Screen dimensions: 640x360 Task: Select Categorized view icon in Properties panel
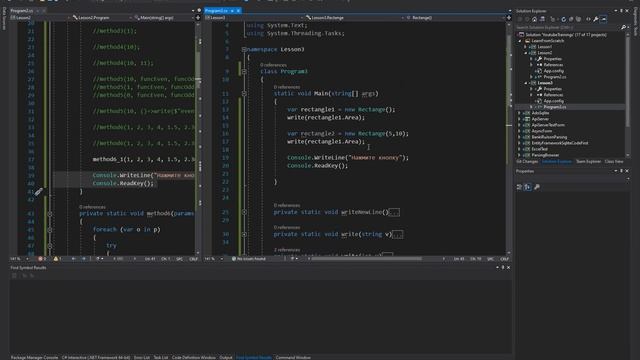(519, 187)
